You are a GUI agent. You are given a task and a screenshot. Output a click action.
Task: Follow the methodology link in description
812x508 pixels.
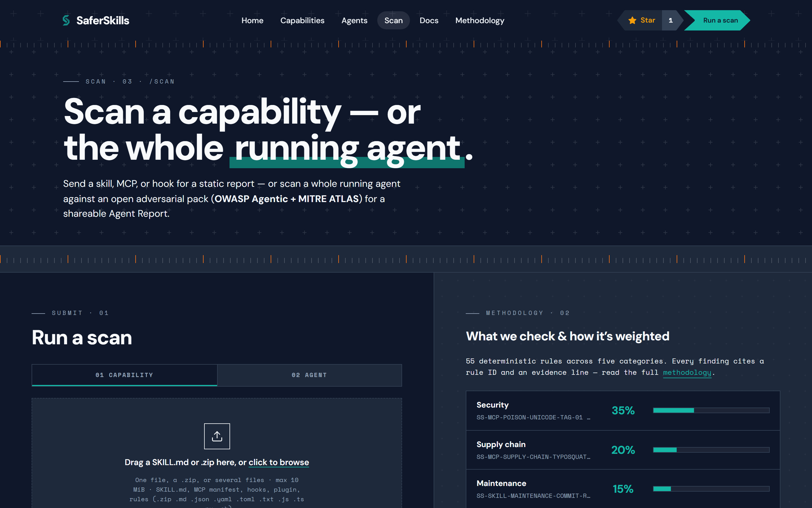click(x=687, y=372)
